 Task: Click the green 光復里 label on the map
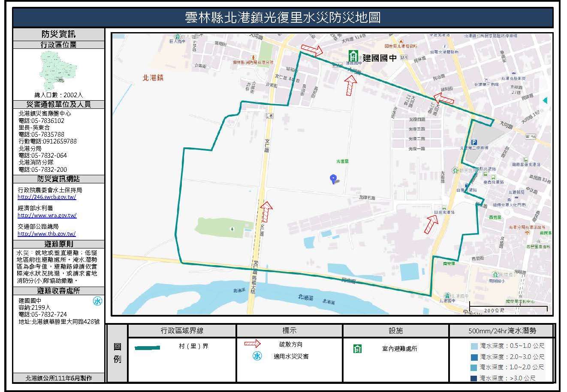tap(343, 162)
